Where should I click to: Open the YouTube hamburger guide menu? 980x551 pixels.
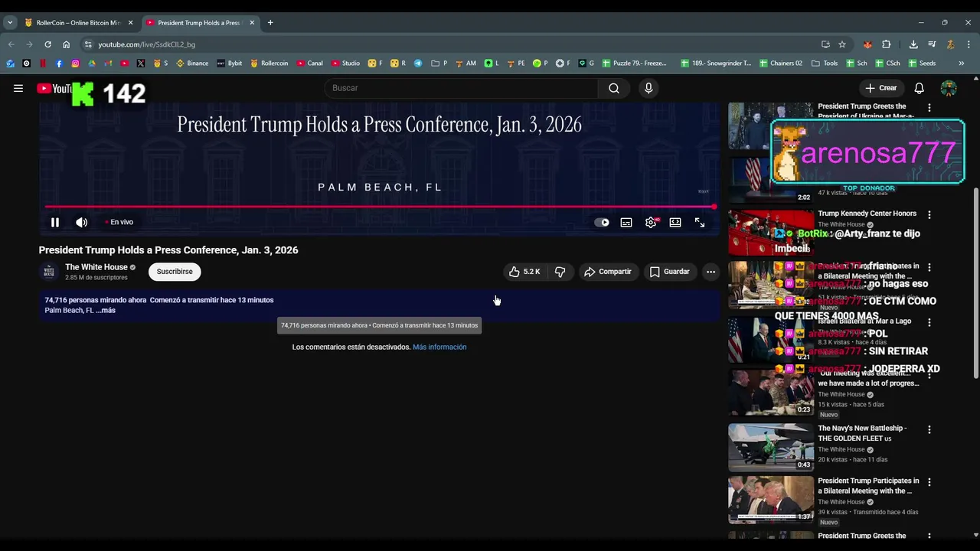[18, 88]
